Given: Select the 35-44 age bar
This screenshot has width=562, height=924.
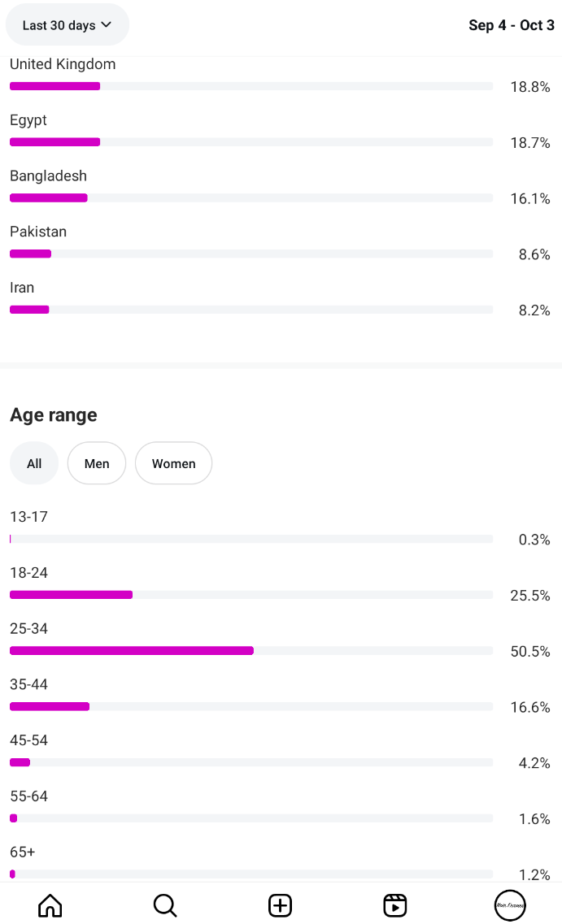Looking at the screenshot, I should pyautogui.click(x=251, y=706).
